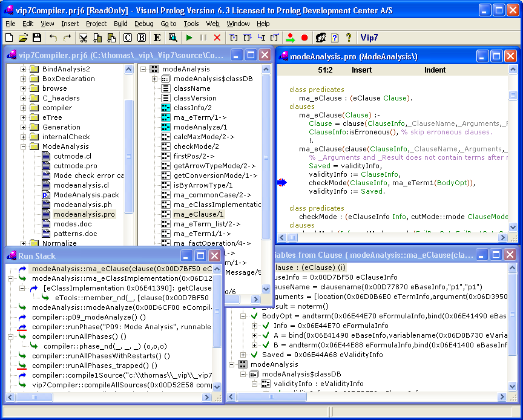The width and height of the screenshot is (523, 420).
Task: Collapse the BodyOpt variable node
Action: coord(243,317)
